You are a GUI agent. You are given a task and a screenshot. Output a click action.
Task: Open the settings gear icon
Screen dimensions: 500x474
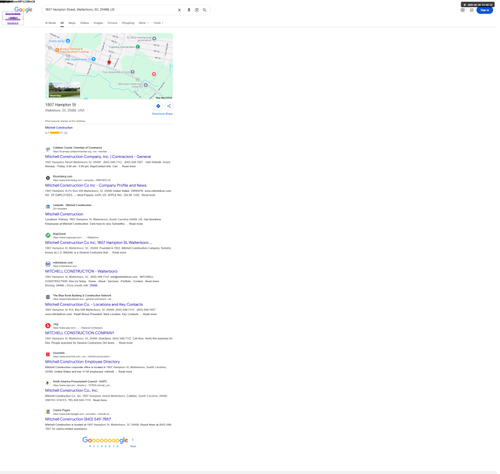pos(463,10)
